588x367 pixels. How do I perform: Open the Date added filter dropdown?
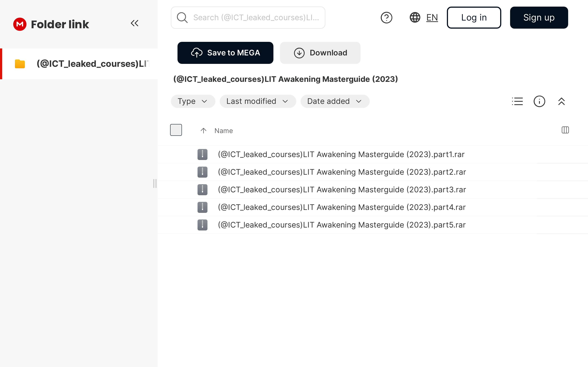pos(335,101)
